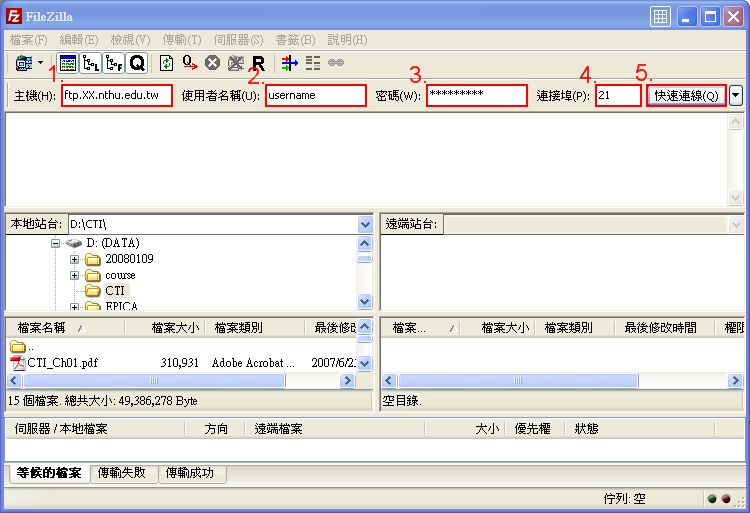Open the 傳輸(T) menu
The height and width of the screenshot is (513, 750).
[x=180, y=40]
